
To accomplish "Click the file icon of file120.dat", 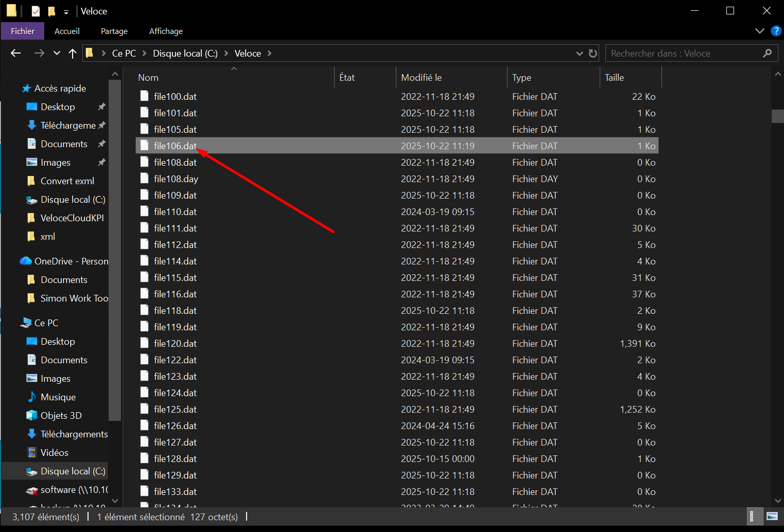I will (x=145, y=343).
